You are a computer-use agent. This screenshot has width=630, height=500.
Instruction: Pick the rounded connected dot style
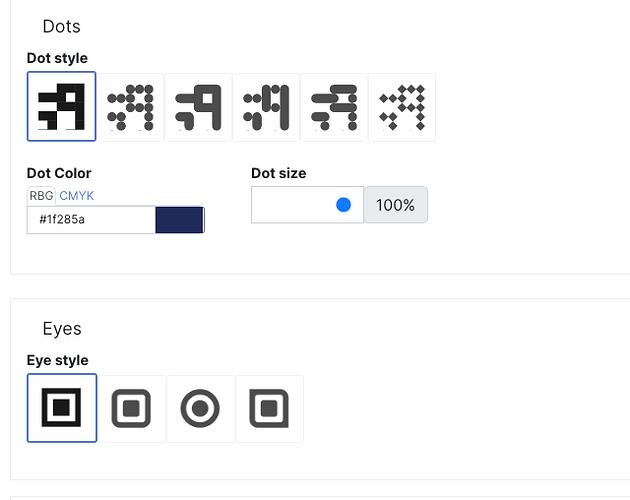pos(198,107)
